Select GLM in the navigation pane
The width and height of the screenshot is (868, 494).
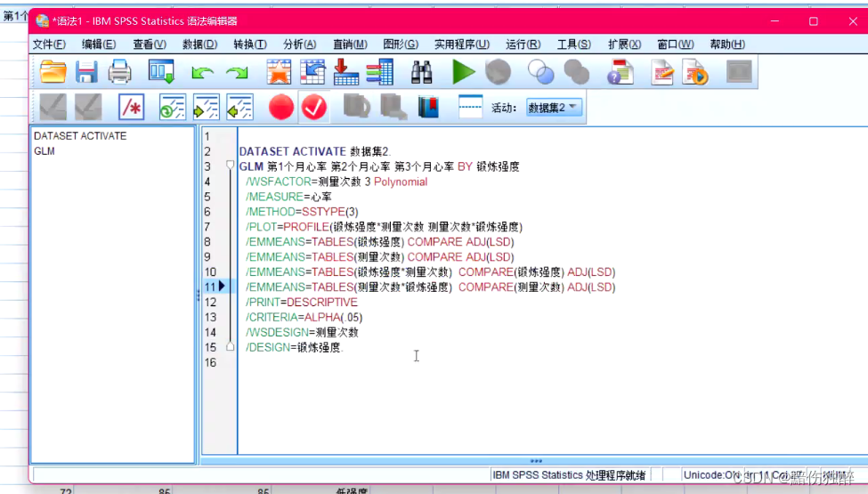pos(45,151)
